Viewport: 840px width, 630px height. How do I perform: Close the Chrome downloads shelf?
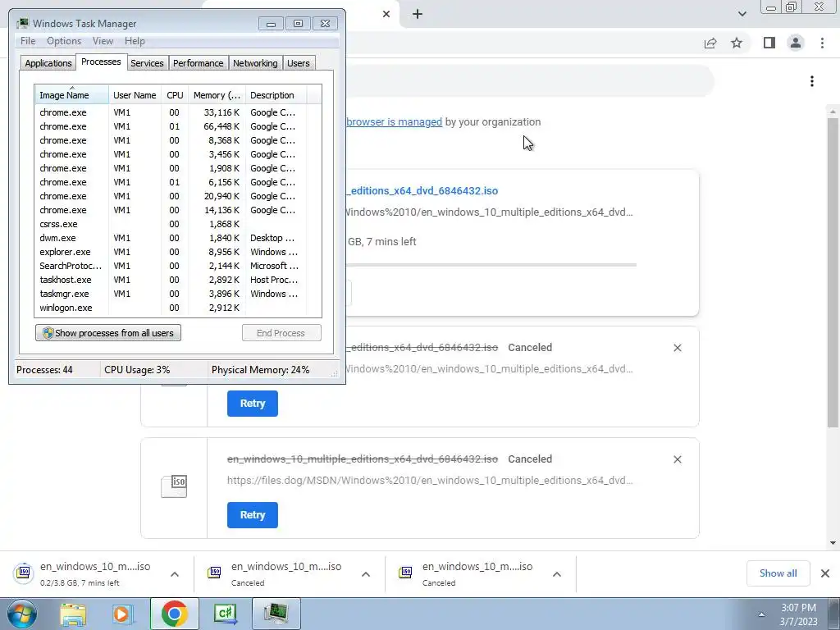click(825, 573)
